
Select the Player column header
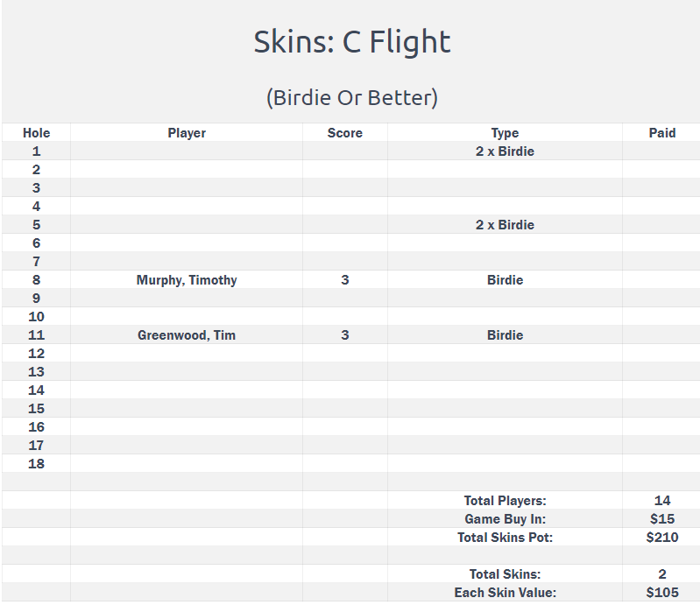tap(187, 133)
